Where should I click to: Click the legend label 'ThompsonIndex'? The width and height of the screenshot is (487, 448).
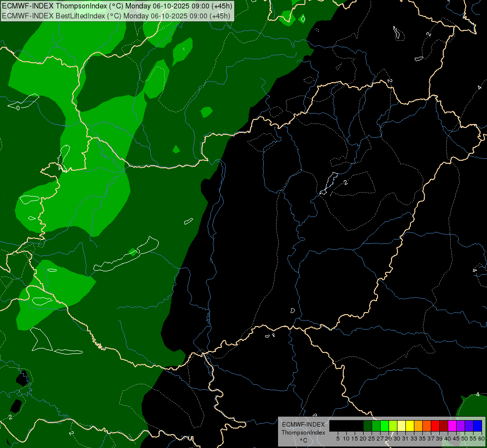point(303,433)
